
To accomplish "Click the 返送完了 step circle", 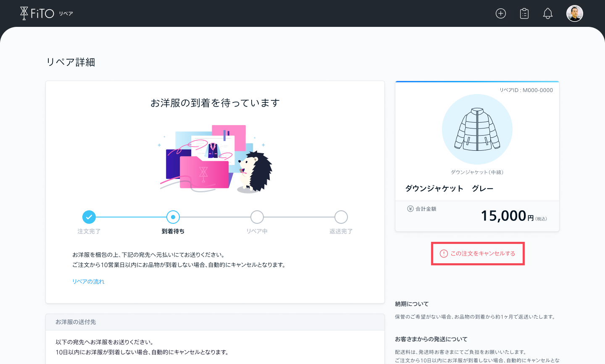I will pyautogui.click(x=341, y=217).
